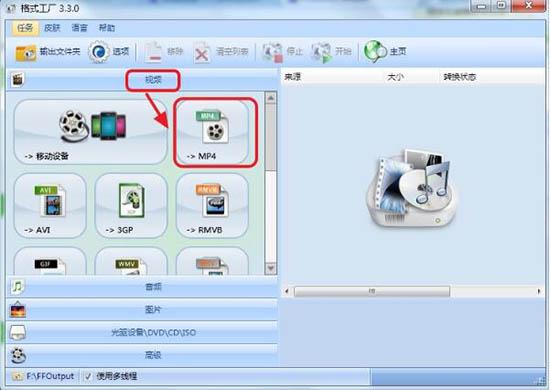The image size is (550, 390).
Task: Click the folder icon beside F:\FFOutput
Action: click(17, 377)
